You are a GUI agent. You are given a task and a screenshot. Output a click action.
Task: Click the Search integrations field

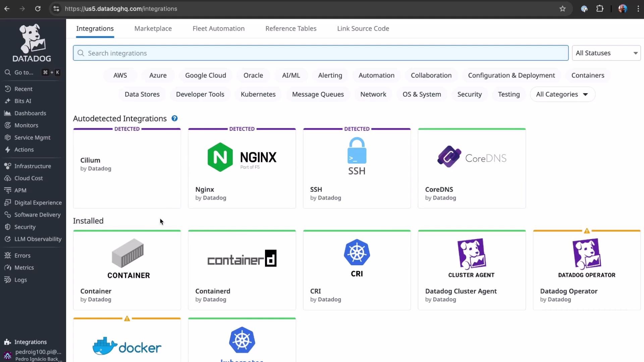click(x=321, y=53)
